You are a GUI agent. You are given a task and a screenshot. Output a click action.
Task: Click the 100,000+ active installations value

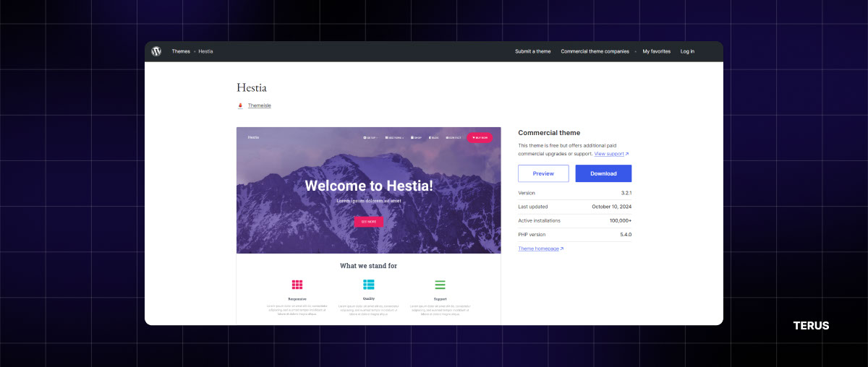click(x=621, y=220)
